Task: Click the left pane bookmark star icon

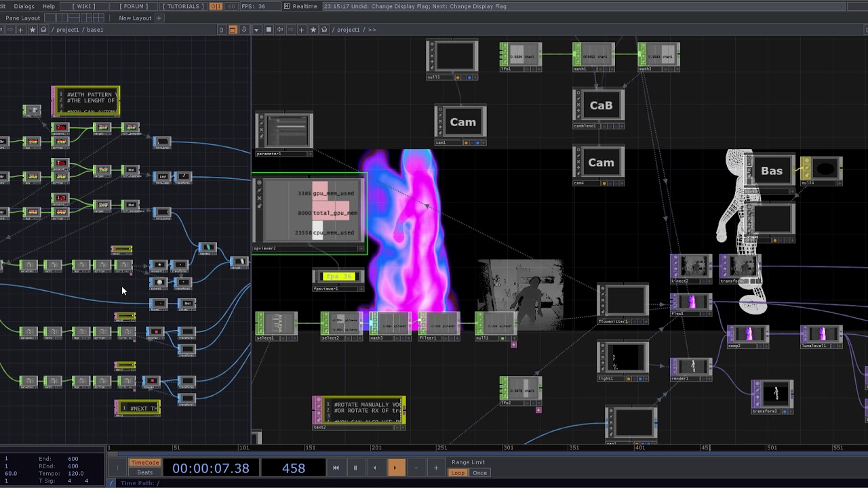Action: [32, 30]
